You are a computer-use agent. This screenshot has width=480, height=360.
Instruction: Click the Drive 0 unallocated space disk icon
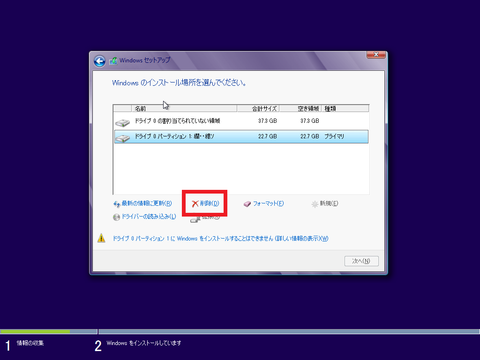tap(123, 123)
